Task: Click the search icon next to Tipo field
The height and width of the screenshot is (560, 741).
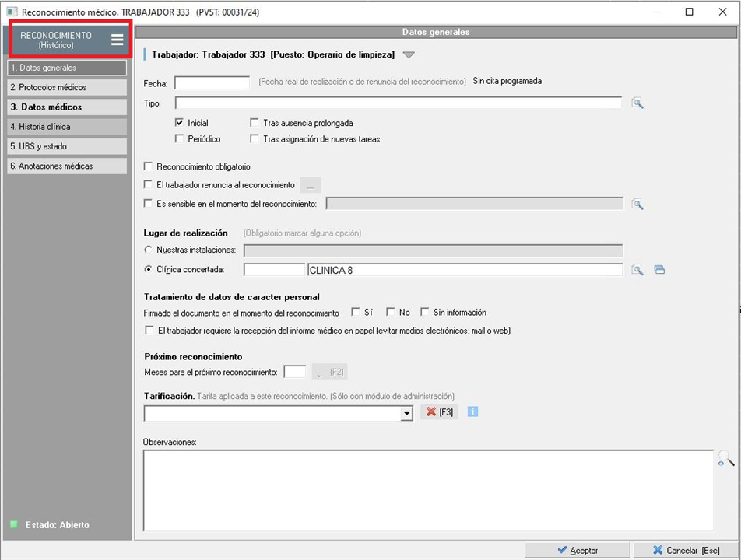Action: click(x=637, y=103)
